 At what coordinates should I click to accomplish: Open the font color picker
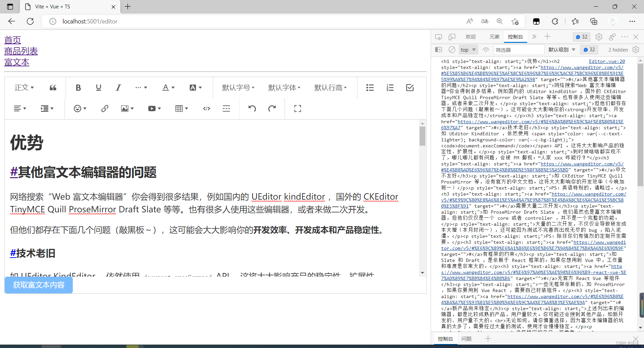(168, 88)
